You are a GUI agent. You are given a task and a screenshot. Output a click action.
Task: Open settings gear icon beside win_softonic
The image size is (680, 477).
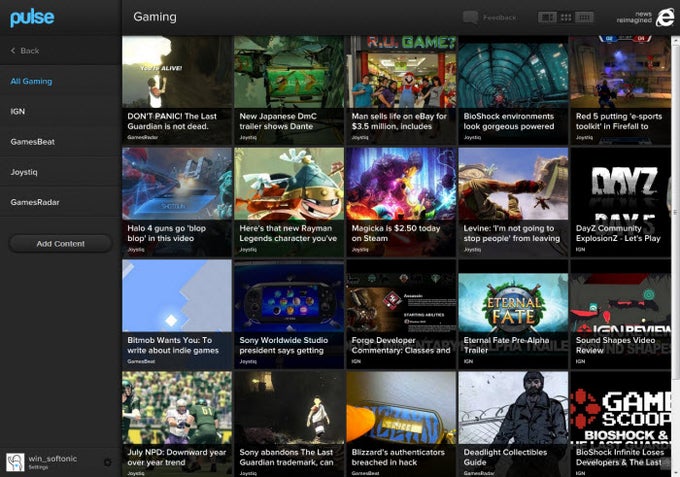[x=108, y=462]
